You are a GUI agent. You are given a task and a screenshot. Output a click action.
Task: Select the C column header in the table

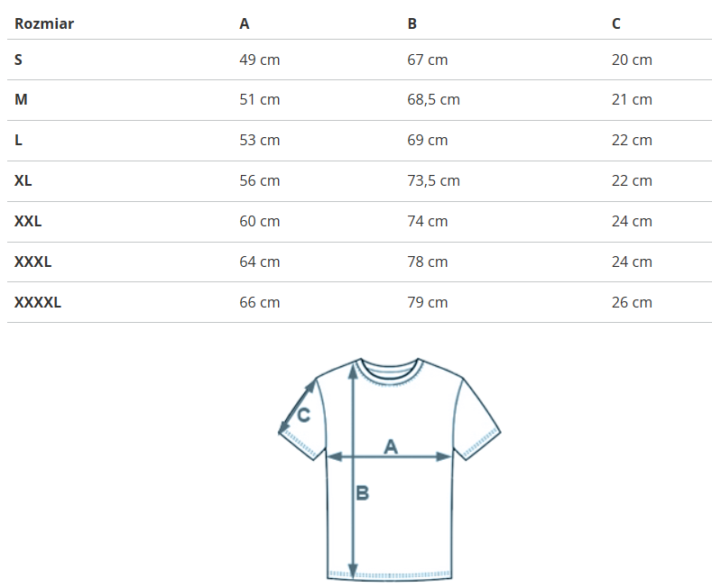coord(616,23)
